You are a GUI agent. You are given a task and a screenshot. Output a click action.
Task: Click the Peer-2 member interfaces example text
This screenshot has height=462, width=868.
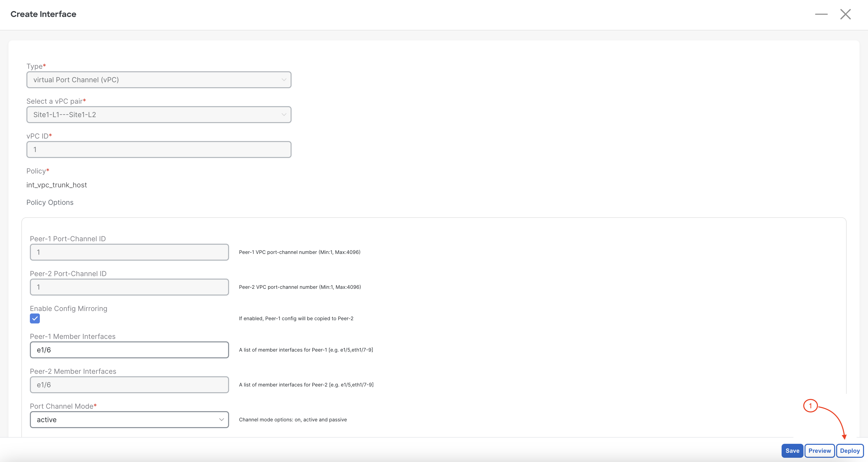point(306,385)
